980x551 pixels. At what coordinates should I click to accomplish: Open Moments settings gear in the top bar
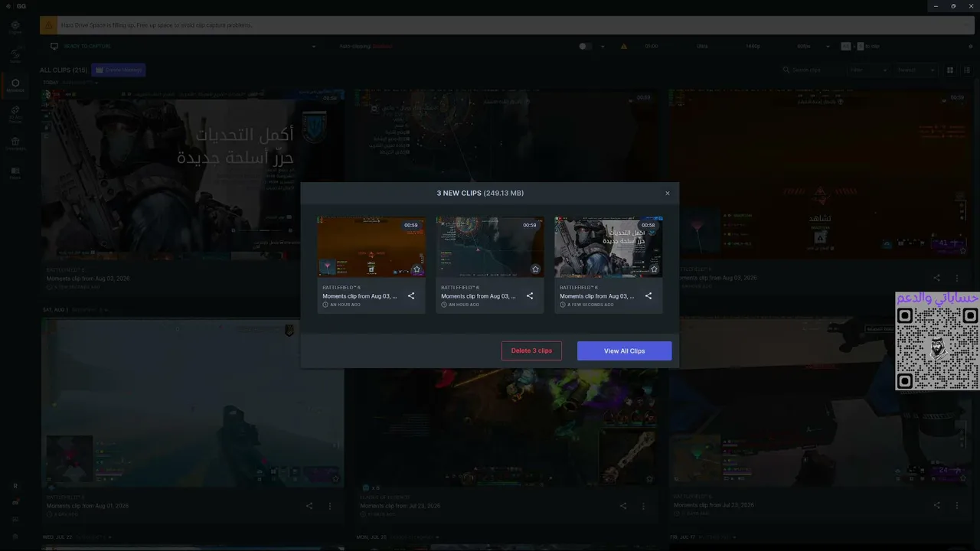971,47
